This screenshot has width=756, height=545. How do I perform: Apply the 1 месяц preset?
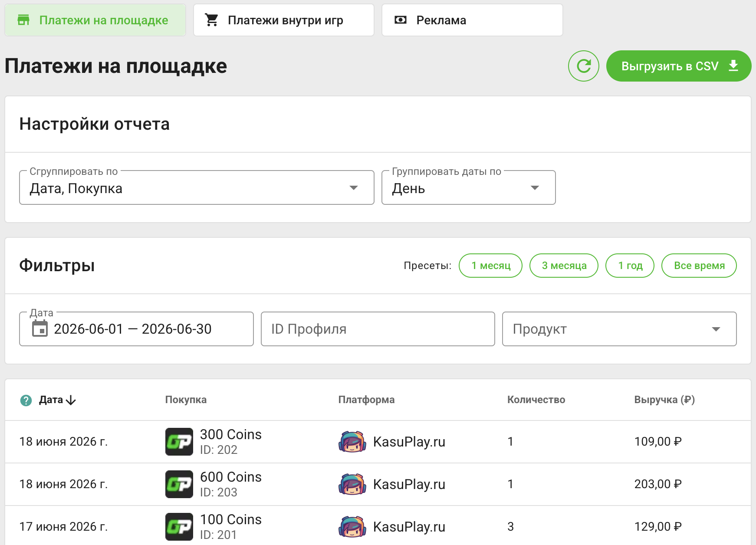click(490, 266)
